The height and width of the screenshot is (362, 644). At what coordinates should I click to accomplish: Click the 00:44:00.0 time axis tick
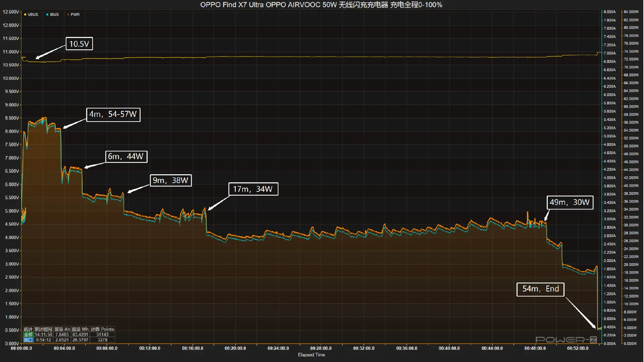coord(492,348)
